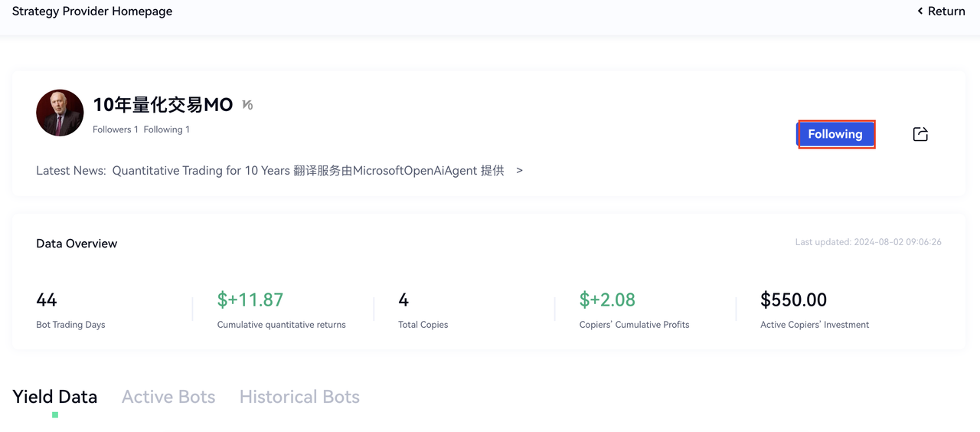Viewport: 980px width, 432px height.
Task: Click the $+11.87 cumulative quantitative returns value
Action: click(250, 299)
